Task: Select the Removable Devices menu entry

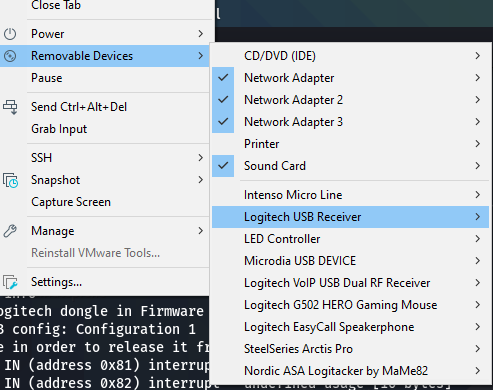Action: point(105,56)
